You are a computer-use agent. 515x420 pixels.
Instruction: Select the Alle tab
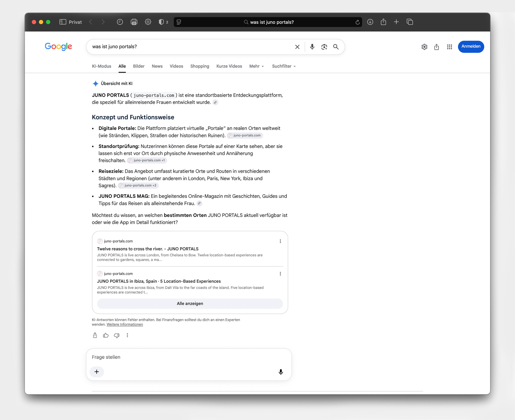pos(122,66)
